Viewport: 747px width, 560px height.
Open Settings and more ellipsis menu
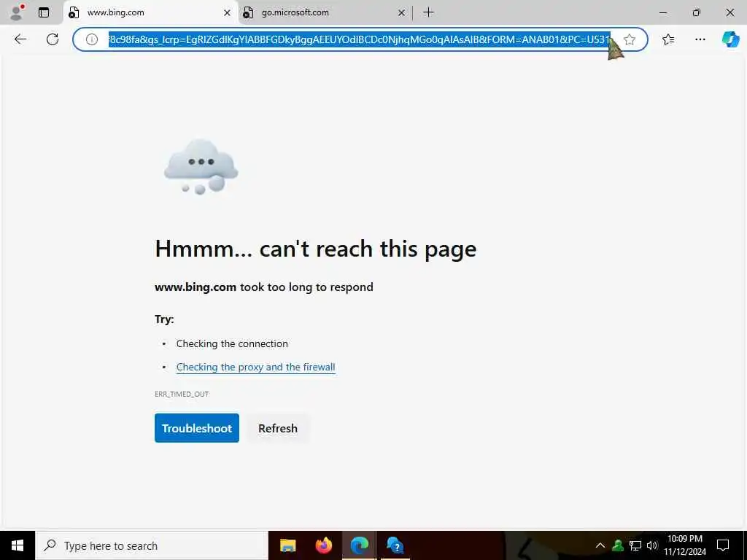point(700,39)
